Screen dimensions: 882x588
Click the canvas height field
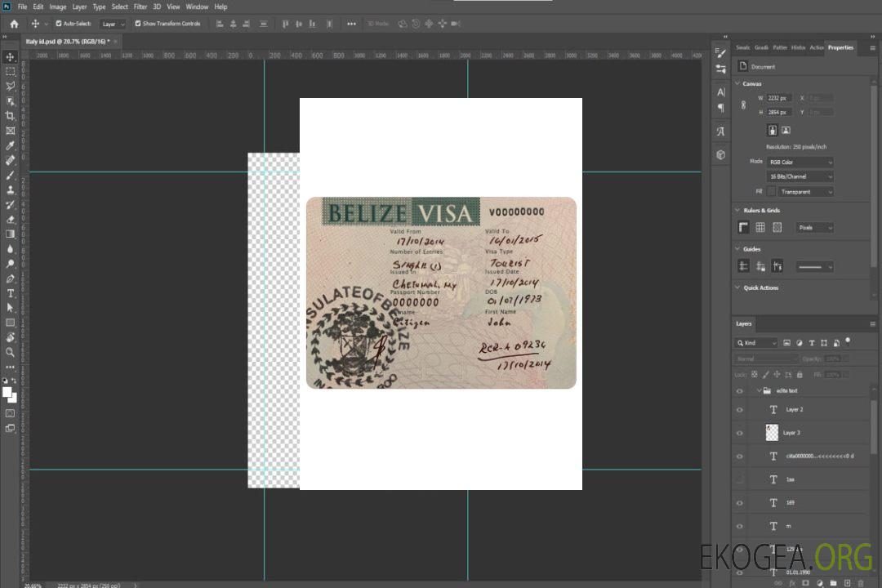779,113
